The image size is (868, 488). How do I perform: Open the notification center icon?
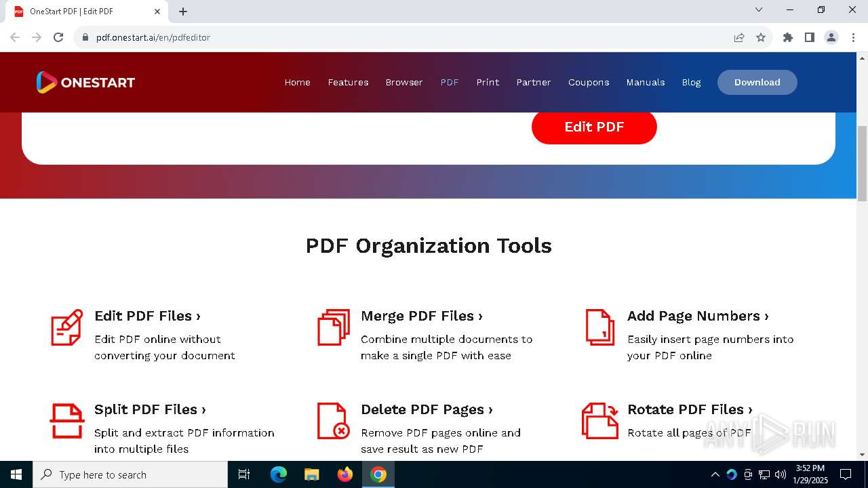point(846,474)
